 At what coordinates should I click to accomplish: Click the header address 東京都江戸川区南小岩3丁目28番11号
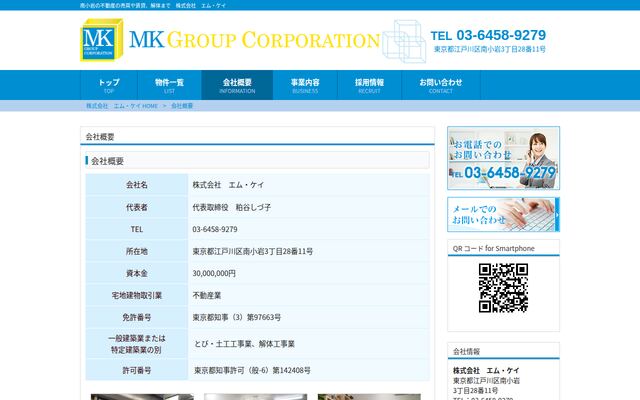click(489, 49)
